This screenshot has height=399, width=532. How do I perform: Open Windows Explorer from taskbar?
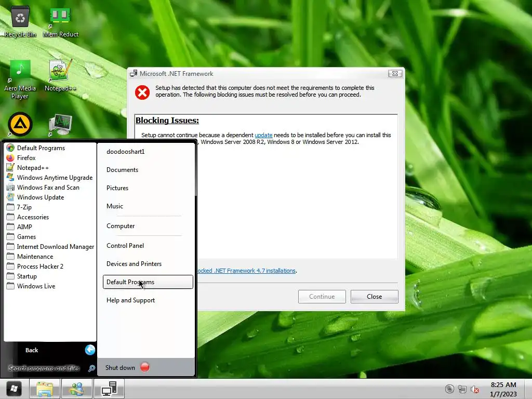[45, 389]
